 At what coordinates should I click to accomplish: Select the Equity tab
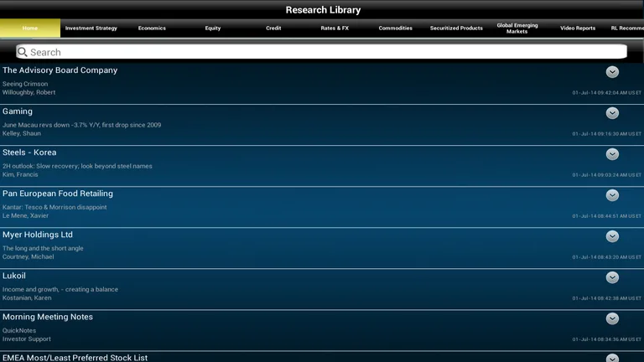213,28
